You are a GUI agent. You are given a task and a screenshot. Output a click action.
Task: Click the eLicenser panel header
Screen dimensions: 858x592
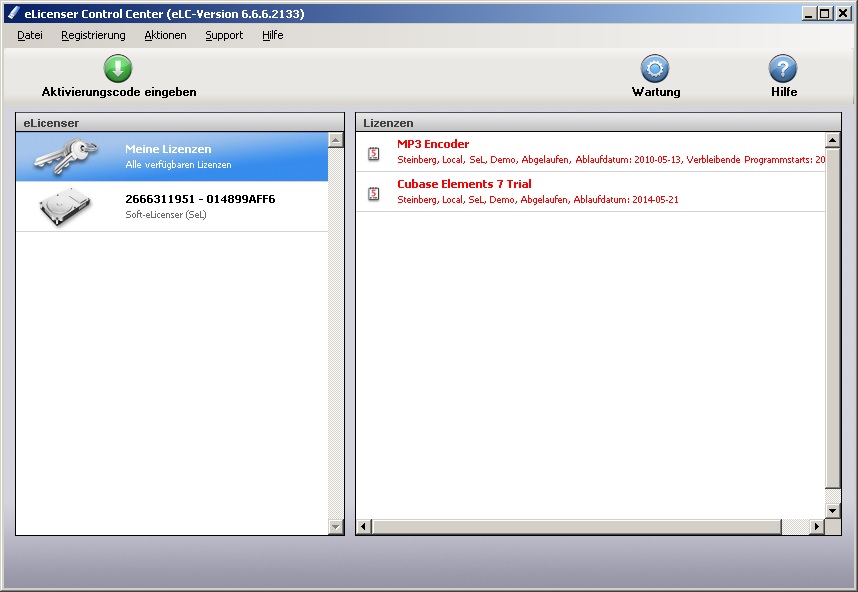(180, 123)
